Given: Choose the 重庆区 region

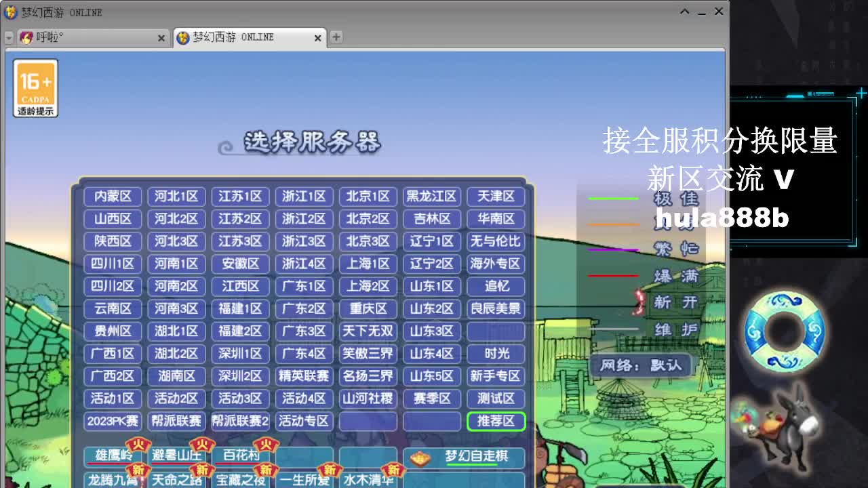Looking at the screenshot, I should [368, 308].
